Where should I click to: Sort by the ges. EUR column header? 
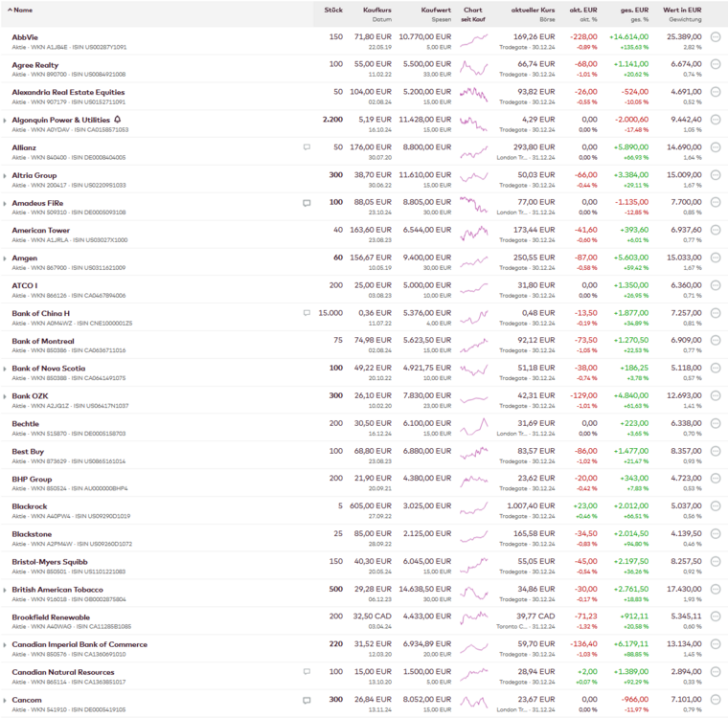634,10
